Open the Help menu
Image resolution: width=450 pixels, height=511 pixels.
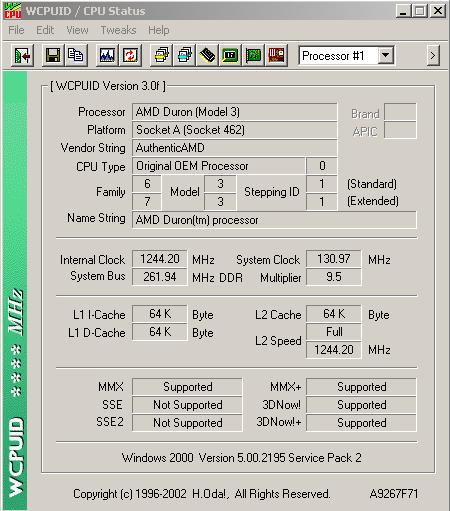point(159,30)
